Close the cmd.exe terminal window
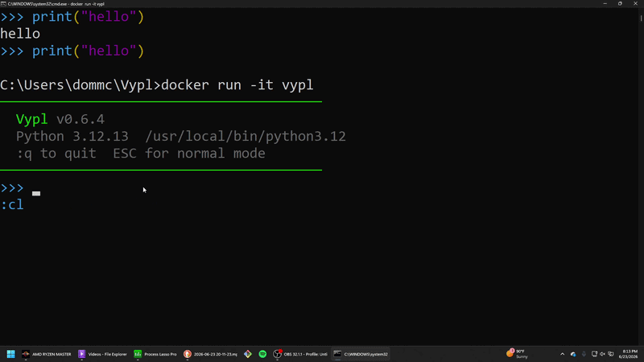Viewport: 644px width, 362px height. pos(635,4)
